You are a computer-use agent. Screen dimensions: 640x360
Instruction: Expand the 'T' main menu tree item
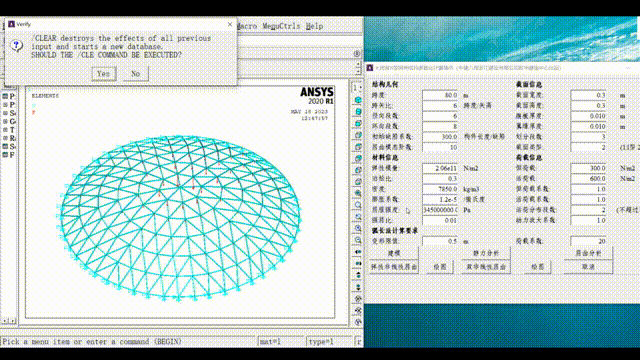click(5, 129)
